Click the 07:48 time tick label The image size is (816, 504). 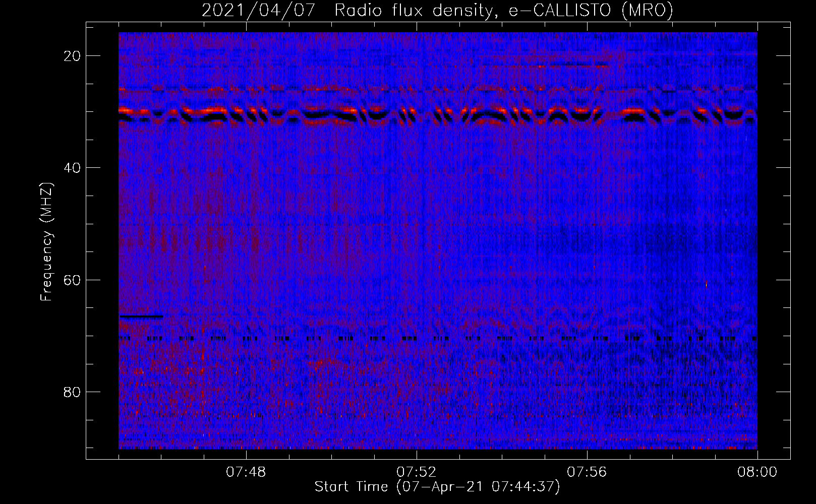(x=246, y=472)
